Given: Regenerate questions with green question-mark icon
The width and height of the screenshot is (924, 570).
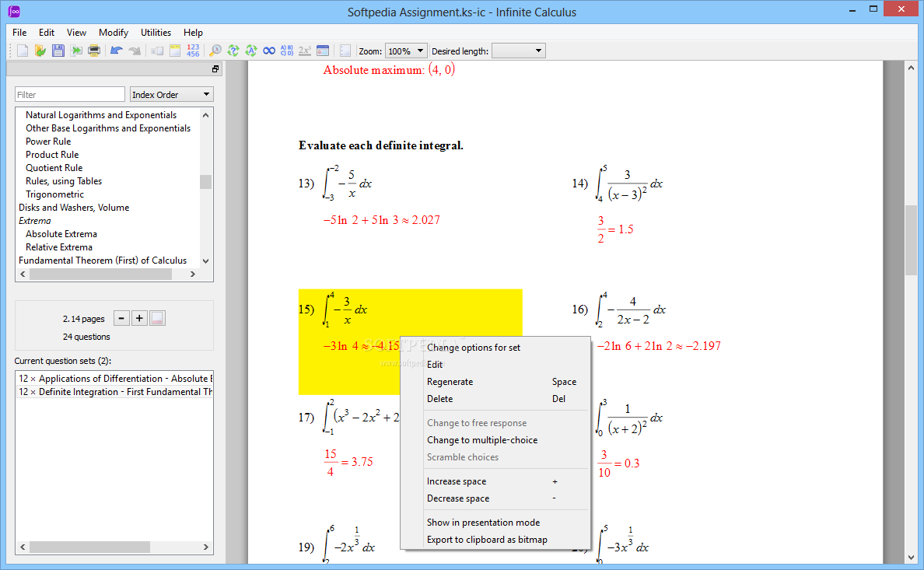Looking at the screenshot, I should [233, 51].
